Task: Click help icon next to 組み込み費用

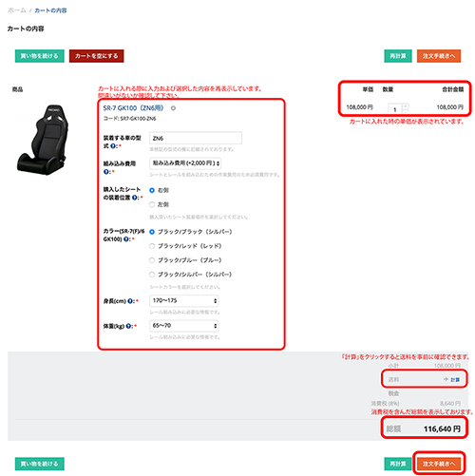Action: (x=106, y=172)
